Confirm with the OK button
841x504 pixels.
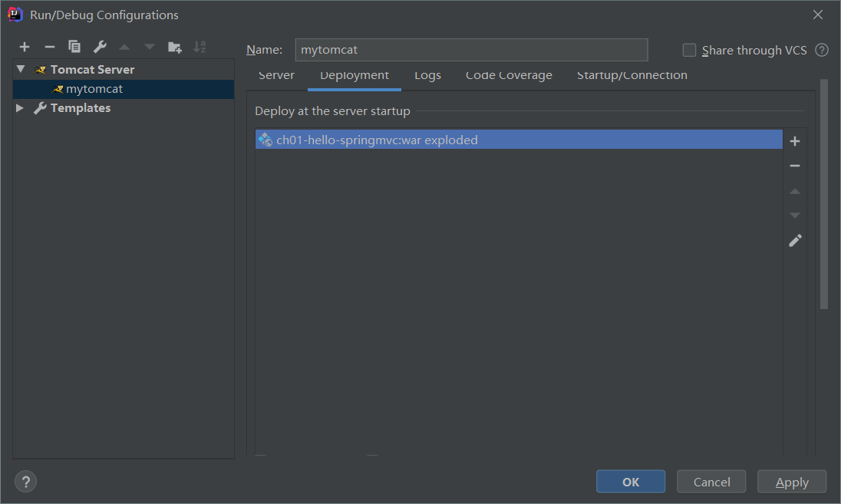631,482
